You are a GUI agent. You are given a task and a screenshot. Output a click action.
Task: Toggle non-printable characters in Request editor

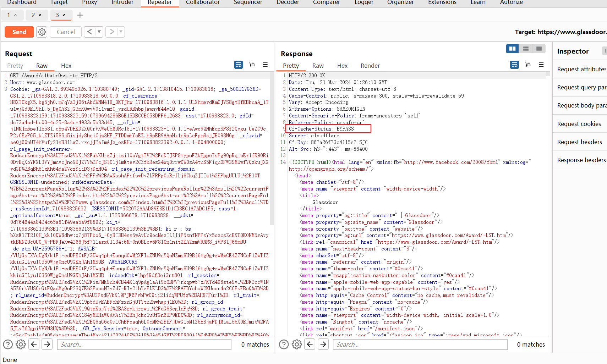(x=252, y=65)
